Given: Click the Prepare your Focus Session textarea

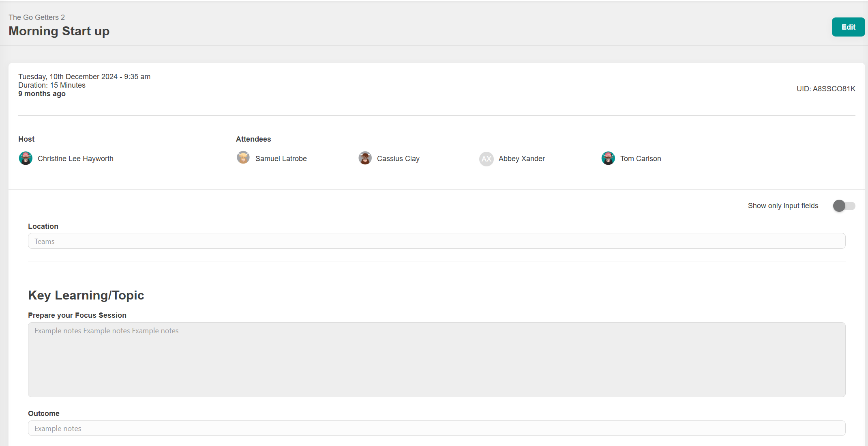Looking at the screenshot, I should coord(436,359).
